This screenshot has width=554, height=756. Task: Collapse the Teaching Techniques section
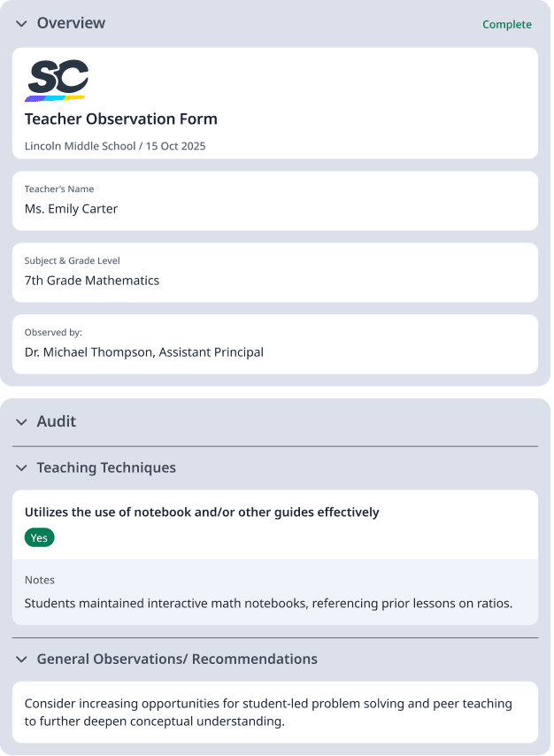[x=21, y=467]
